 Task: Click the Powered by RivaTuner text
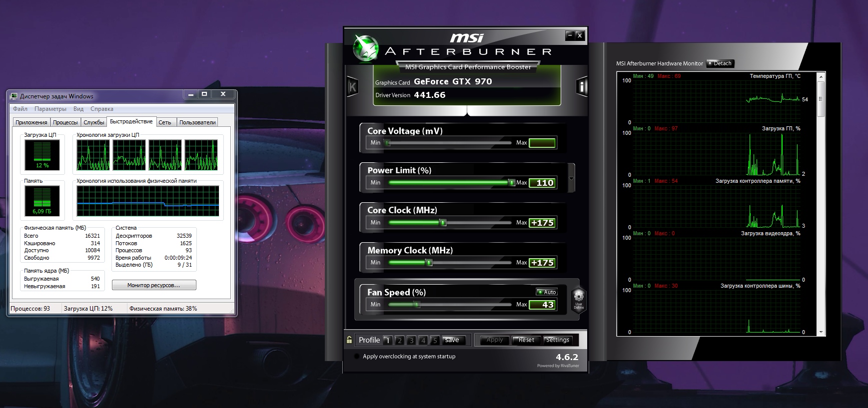[x=558, y=366]
